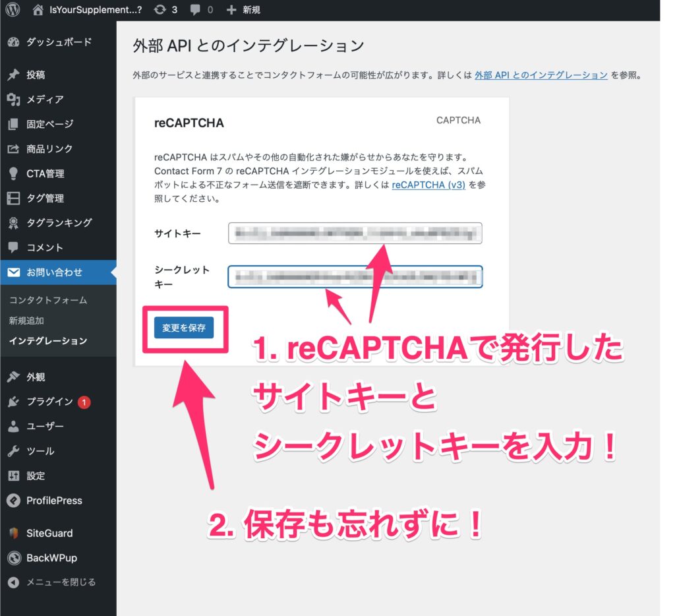
Task: Click the plugin update badge showing 1
Action: pos(84,402)
